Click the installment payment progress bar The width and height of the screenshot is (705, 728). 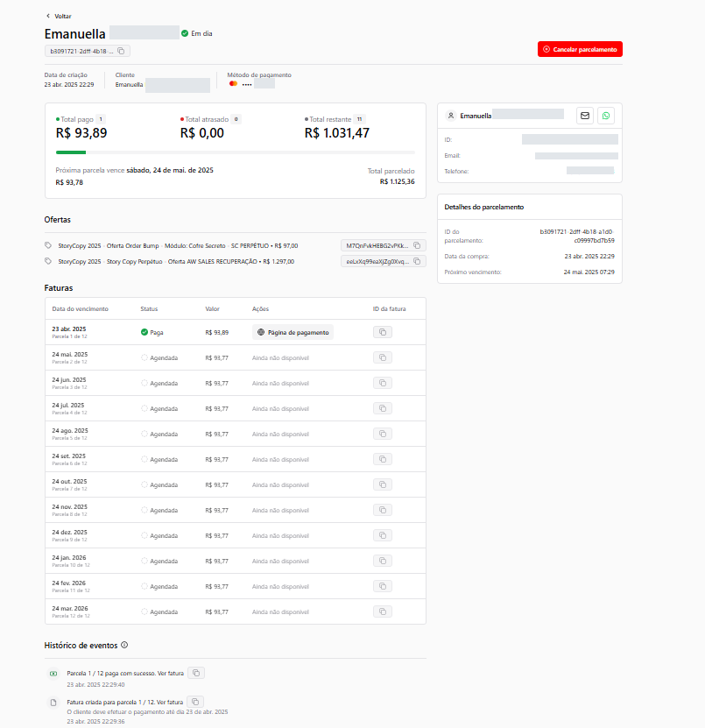(x=236, y=152)
